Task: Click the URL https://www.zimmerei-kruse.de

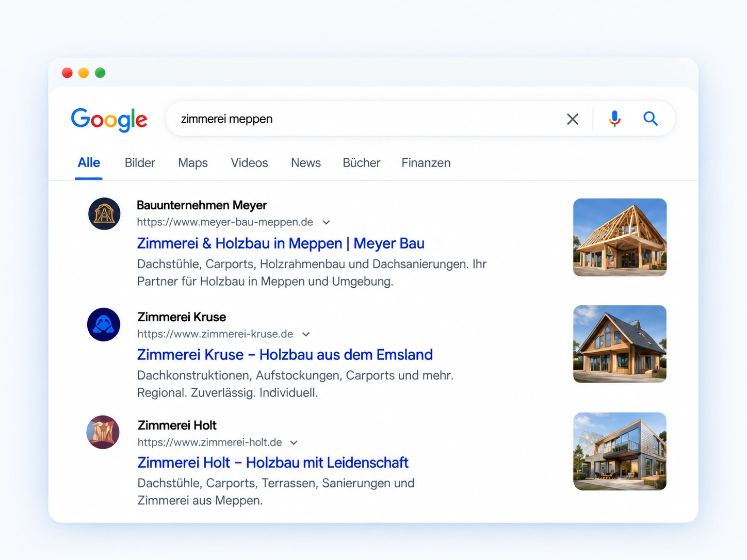Action: (215, 334)
